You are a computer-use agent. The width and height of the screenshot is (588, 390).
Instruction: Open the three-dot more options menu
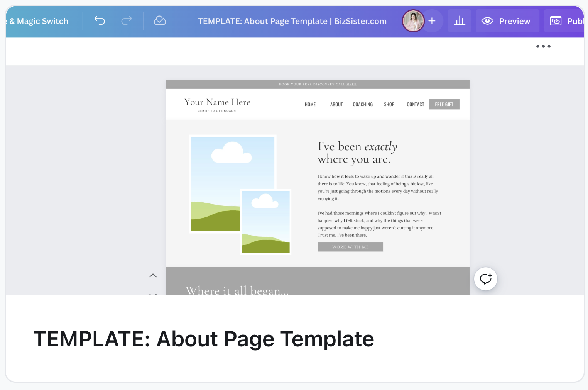pyautogui.click(x=543, y=46)
